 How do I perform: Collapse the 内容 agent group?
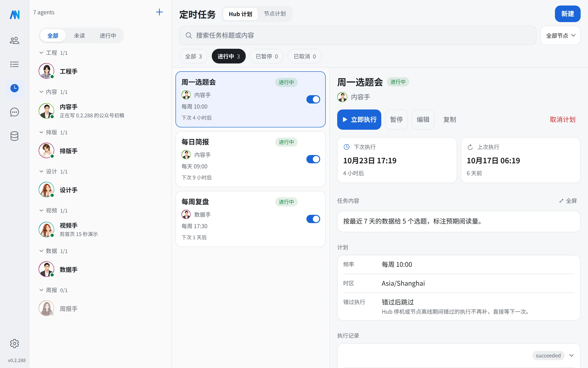[x=41, y=92]
